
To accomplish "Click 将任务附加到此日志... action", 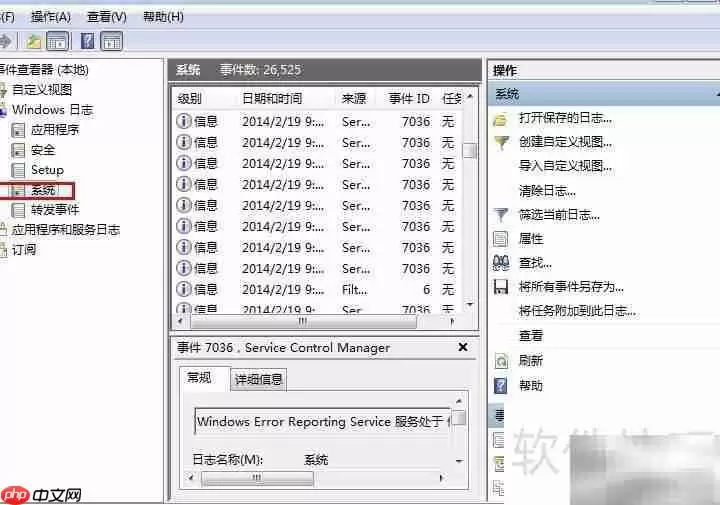I will click(577, 311).
